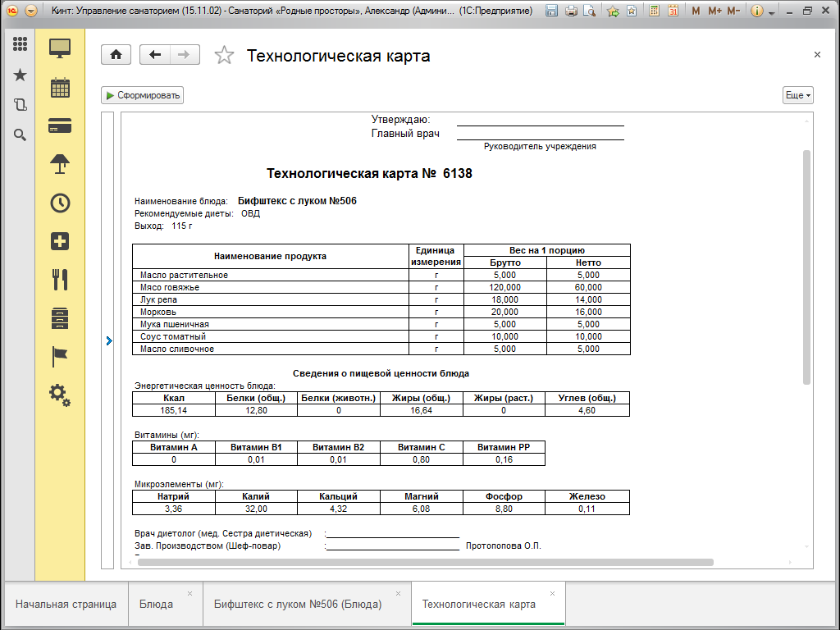Open the archive drawers section

point(60,318)
